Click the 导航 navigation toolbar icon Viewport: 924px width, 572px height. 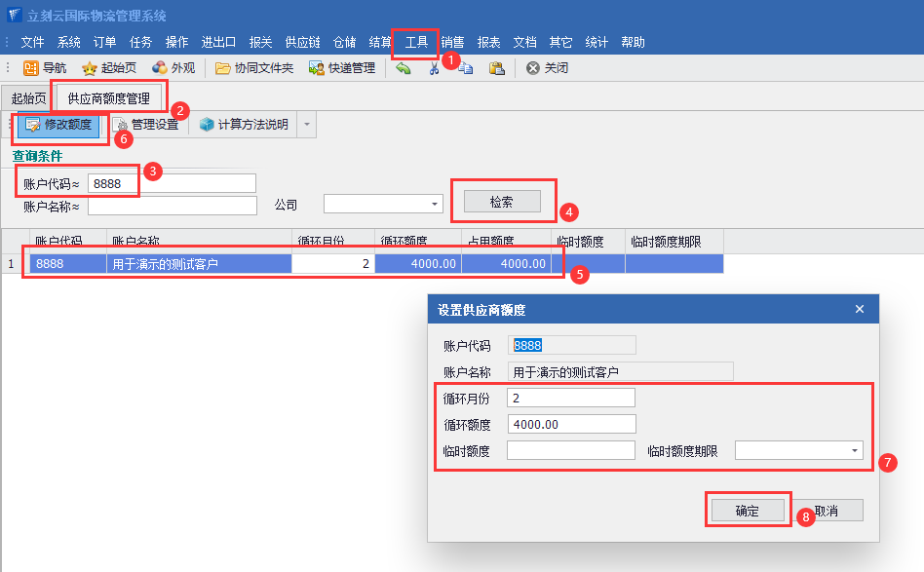45,68
